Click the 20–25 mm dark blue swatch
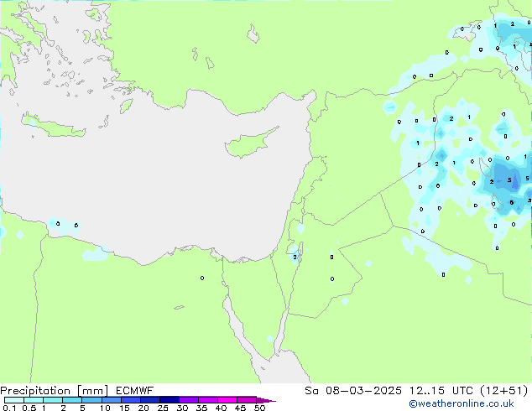Viewport: 532px width, 411px height. [x=150, y=400]
